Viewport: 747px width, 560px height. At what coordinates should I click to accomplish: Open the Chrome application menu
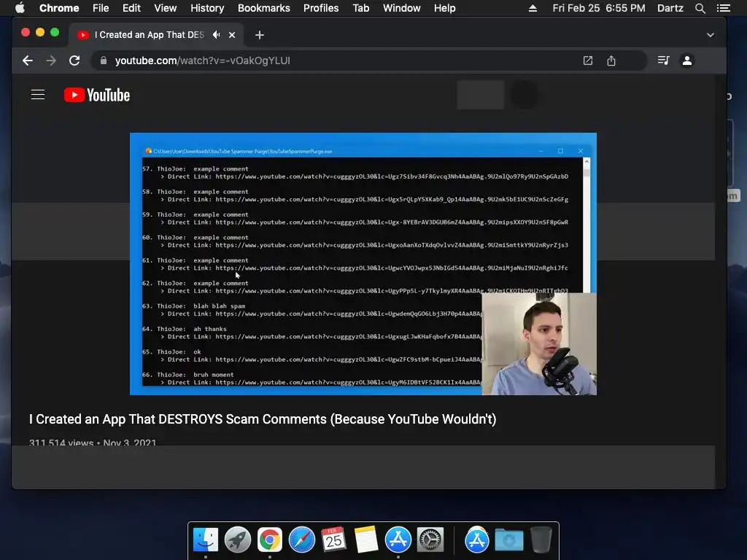coord(59,8)
